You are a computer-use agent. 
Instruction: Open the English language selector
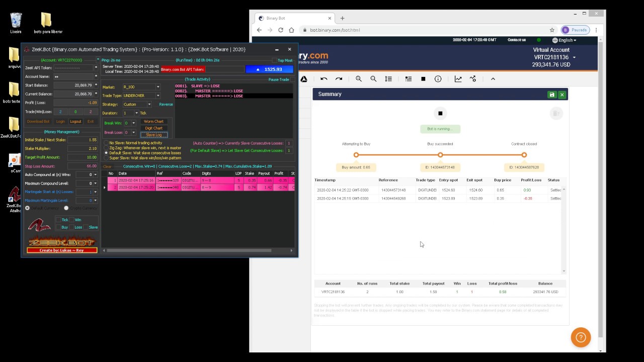(x=564, y=40)
